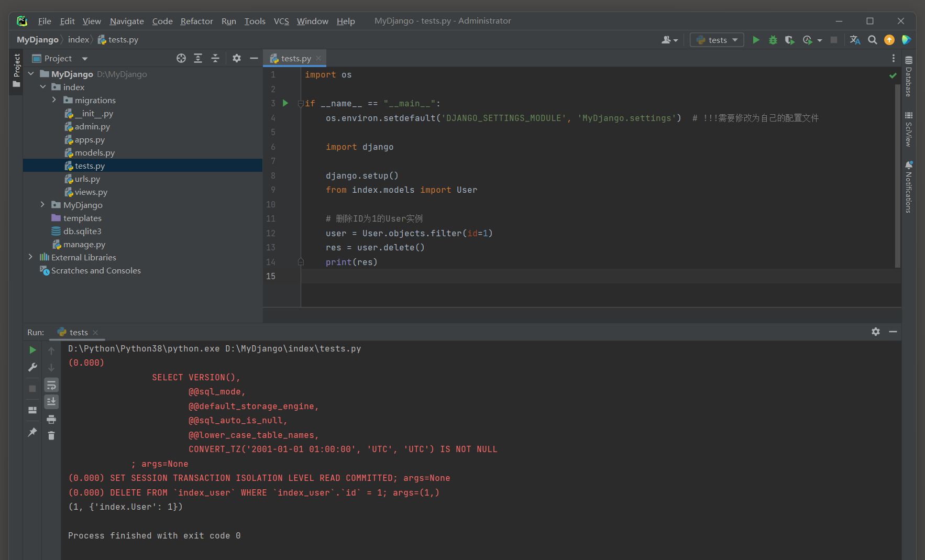Open the Profile run icon
The height and width of the screenshot is (560, 925).
tap(808, 40)
